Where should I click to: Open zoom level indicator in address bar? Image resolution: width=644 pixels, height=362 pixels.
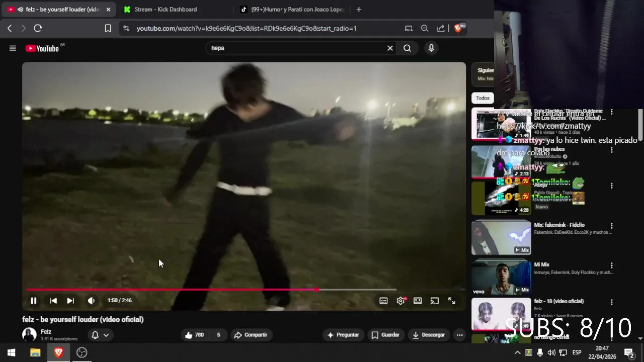pos(425,29)
